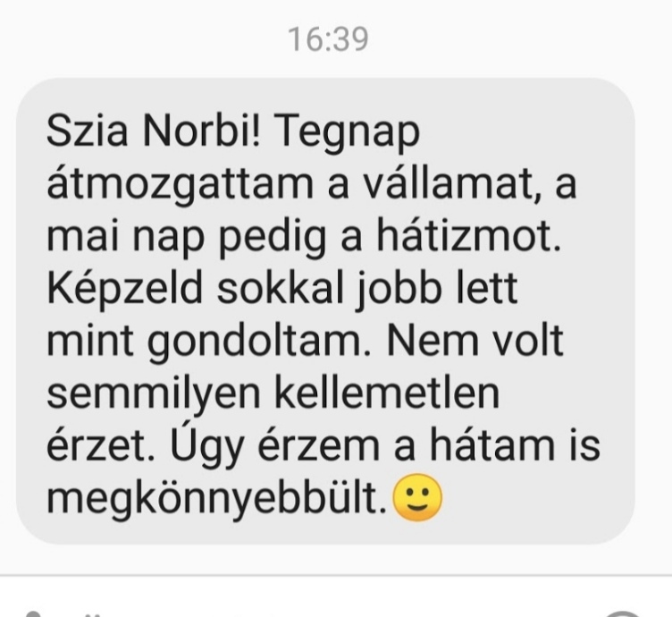Click the word "Képzeld"

pyautogui.click(x=124, y=291)
